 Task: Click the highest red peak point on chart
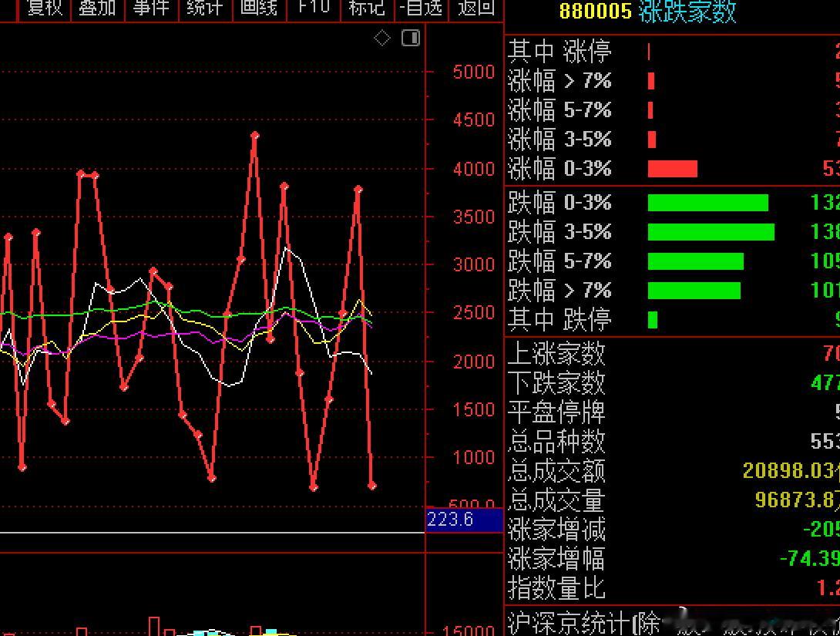pos(255,136)
